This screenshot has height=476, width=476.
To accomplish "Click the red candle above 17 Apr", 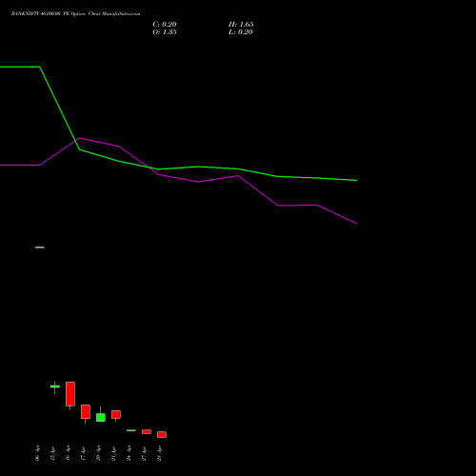I will tap(86, 412).
